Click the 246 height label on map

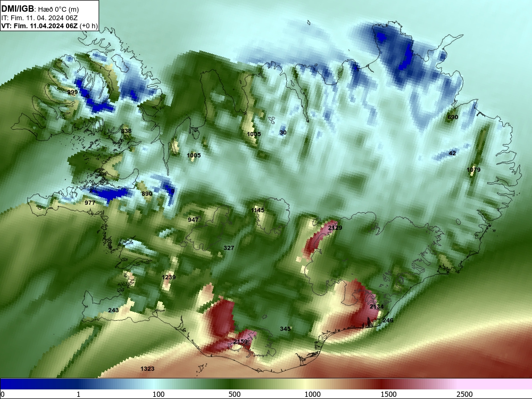(x=388, y=320)
